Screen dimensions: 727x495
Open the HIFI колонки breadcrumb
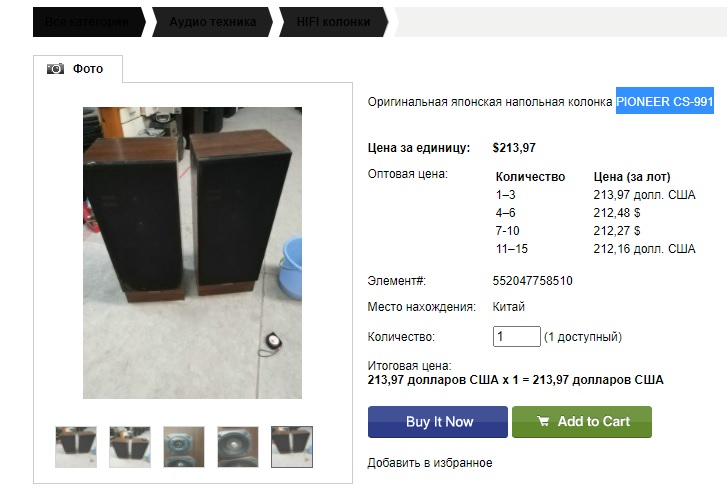point(333,22)
